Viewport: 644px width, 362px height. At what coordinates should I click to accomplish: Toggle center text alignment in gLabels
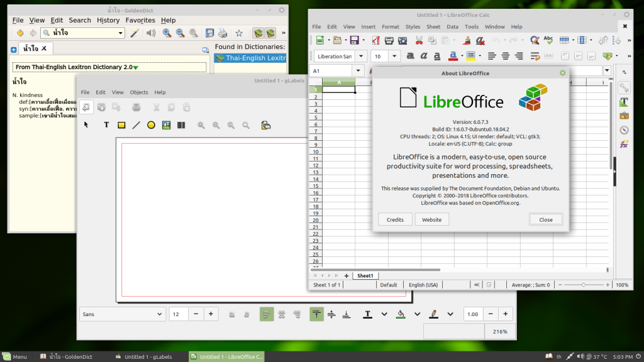(x=281, y=314)
